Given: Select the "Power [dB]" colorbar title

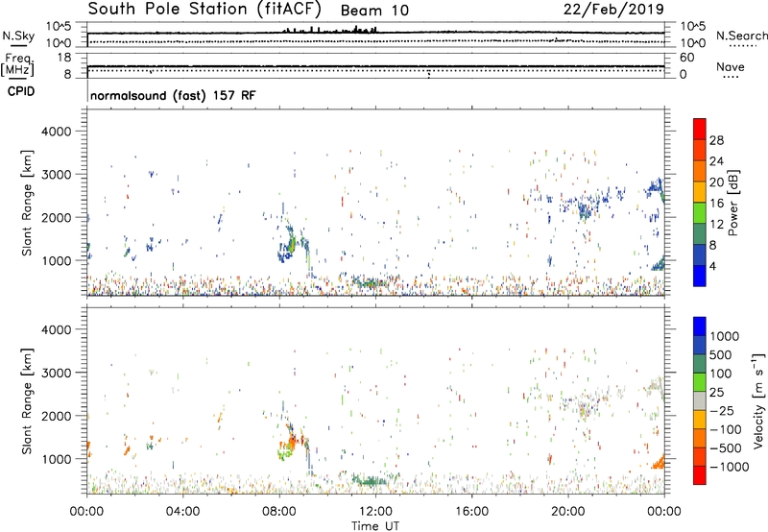Looking at the screenshot, I should click(x=732, y=203).
